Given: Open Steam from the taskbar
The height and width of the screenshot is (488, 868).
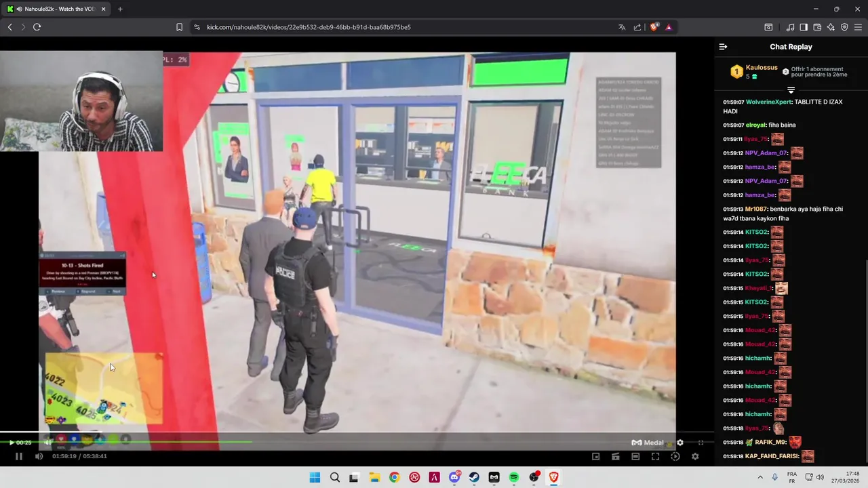Looking at the screenshot, I should point(474,477).
